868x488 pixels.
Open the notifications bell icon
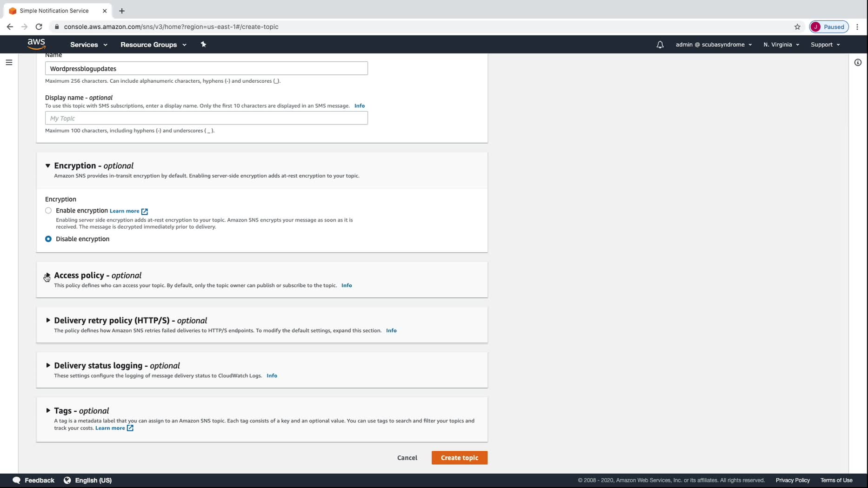tap(660, 45)
